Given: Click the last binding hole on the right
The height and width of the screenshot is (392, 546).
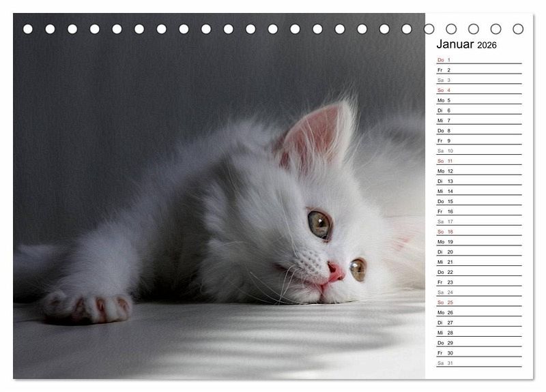Looking at the screenshot, I should pyautogui.click(x=518, y=29).
